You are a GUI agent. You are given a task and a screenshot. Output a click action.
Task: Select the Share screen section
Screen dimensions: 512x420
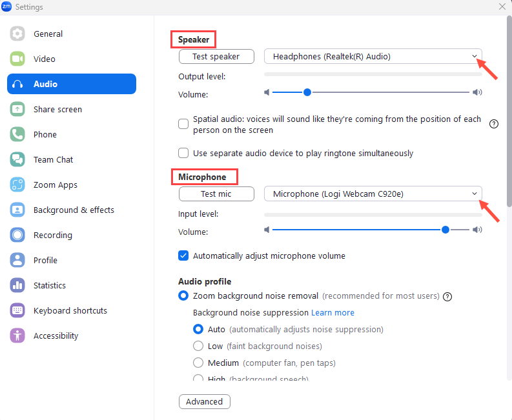pyautogui.click(x=72, y=109)
